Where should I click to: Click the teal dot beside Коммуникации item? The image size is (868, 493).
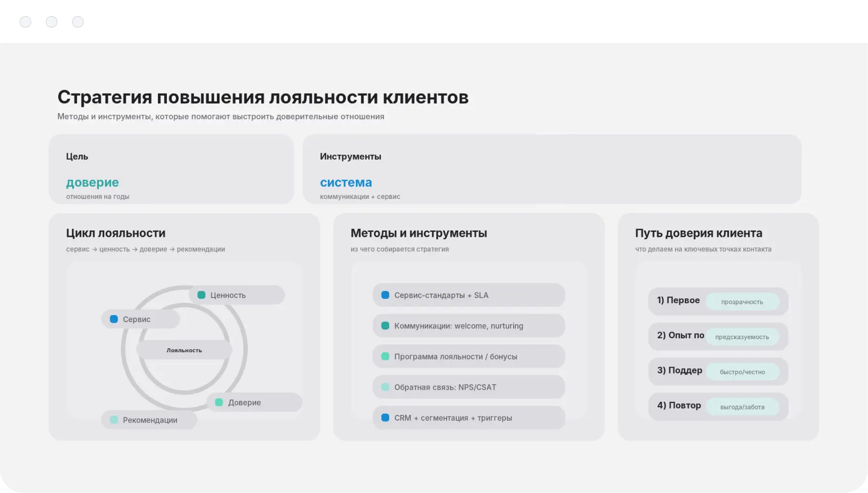coord(385,326)
